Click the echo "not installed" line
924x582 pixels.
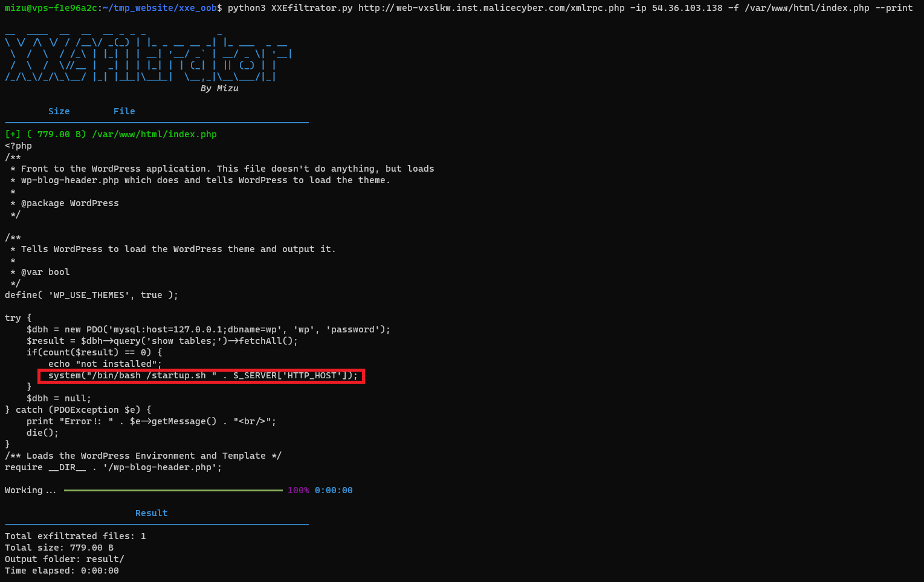pos(105,364)
